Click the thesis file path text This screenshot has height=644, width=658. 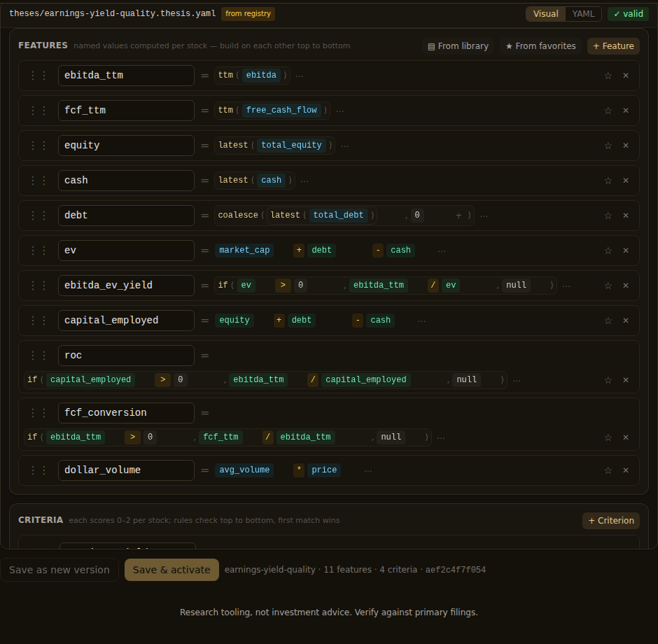click(x=113, y=13)
